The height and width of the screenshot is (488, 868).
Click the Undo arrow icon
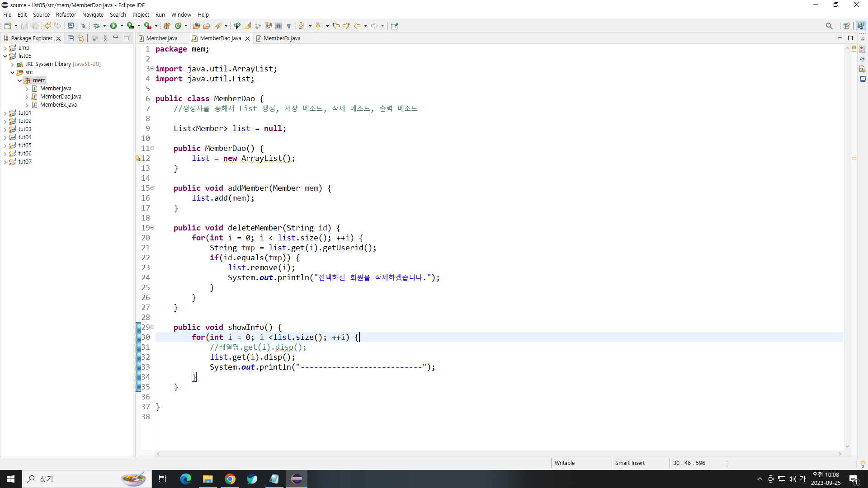tap(47, 26)
